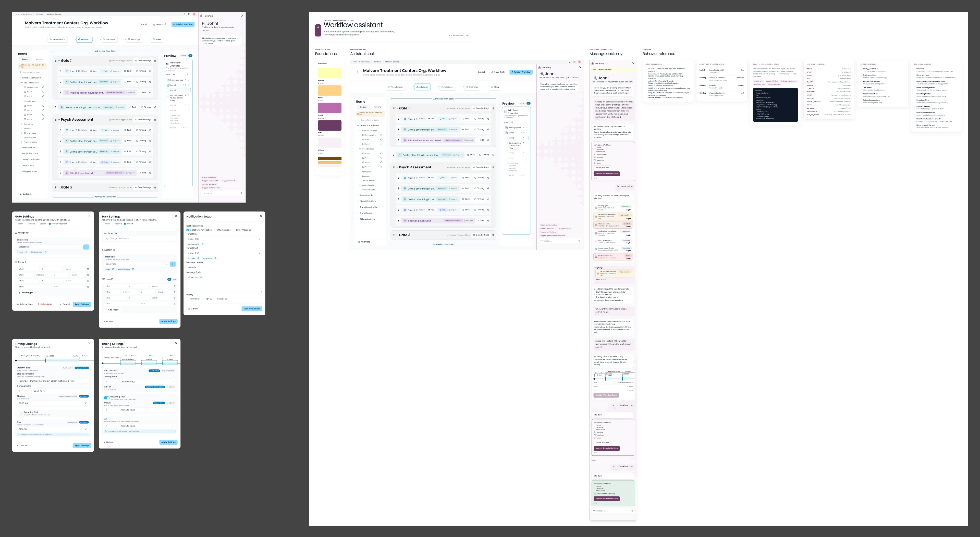Remove the John Doe staff chip
The height and width of the screenshot is (537, 980).
(198, 258)
